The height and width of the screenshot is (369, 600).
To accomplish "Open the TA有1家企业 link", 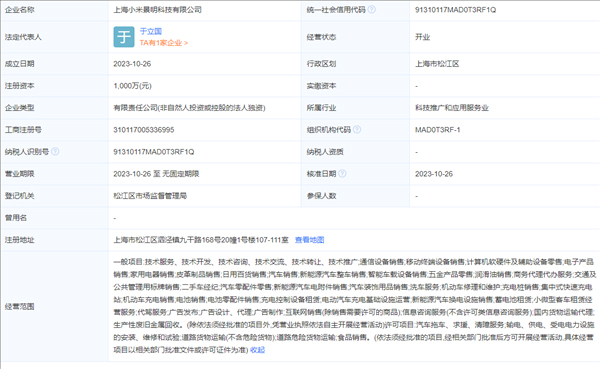I will coord(164,43).
